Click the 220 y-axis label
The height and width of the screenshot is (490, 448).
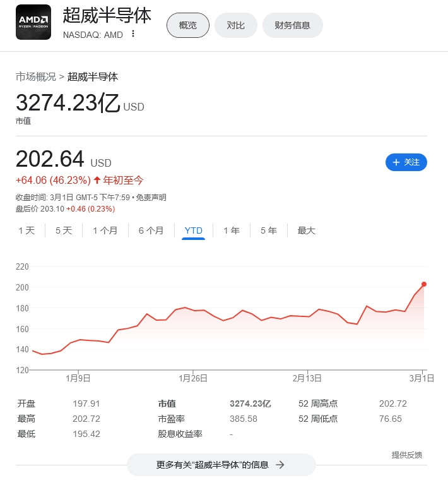tap(22, 267)
